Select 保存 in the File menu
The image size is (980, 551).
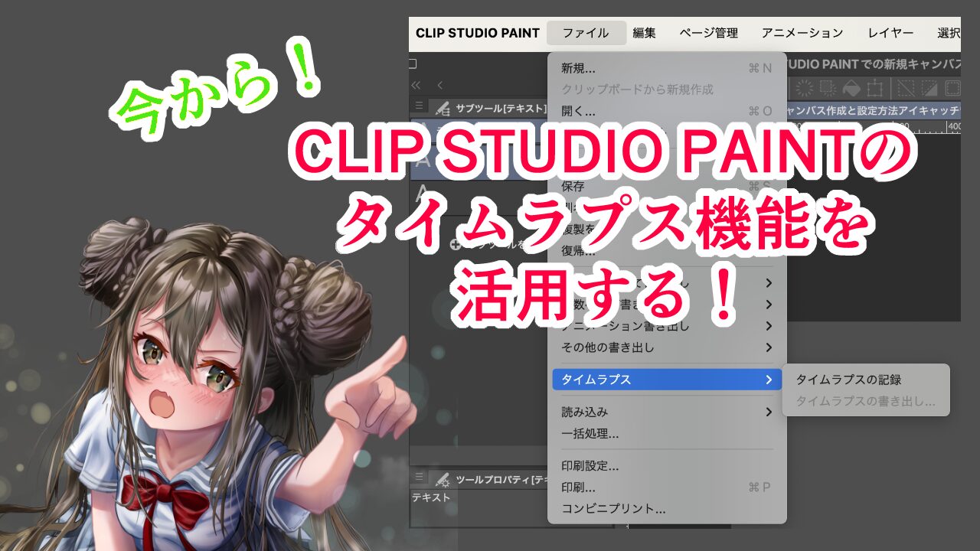click(666, 186)
